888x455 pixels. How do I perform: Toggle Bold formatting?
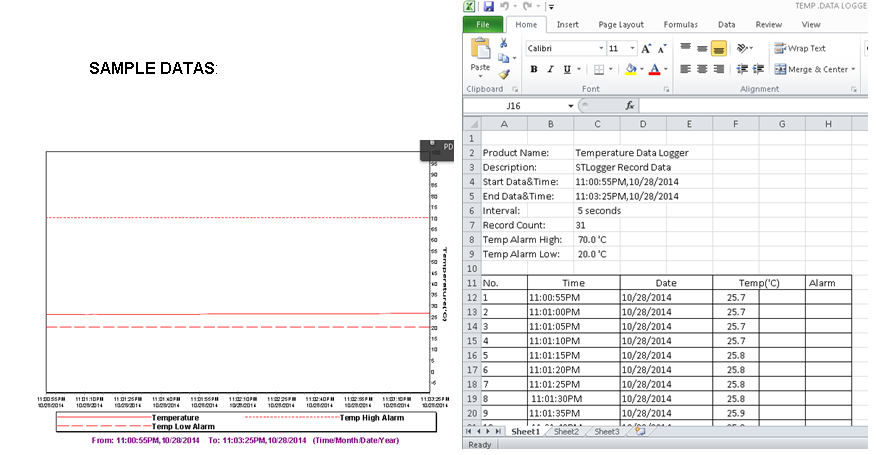534,69
